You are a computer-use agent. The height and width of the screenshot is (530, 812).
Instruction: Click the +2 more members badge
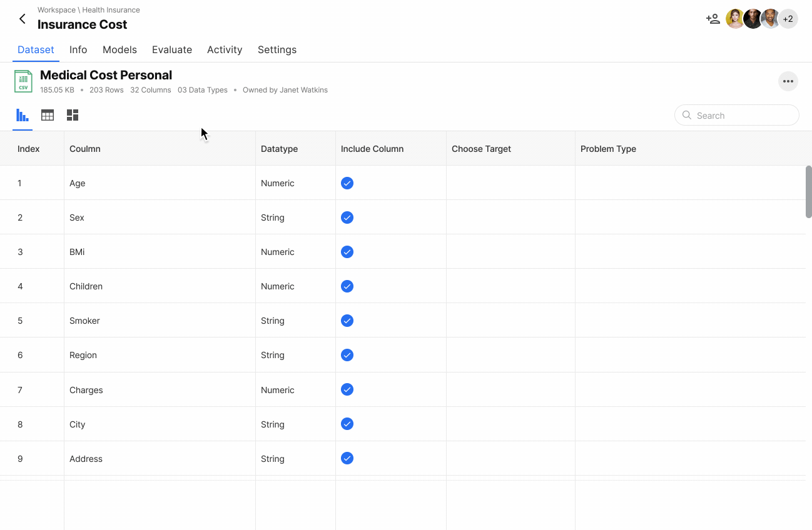click(x=788, y=19)
